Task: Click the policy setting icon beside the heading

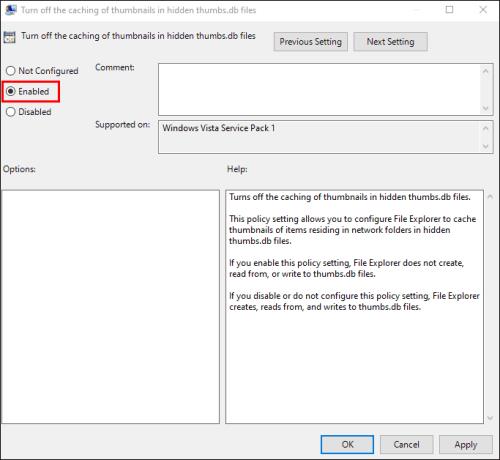Action: pos(9,37)
